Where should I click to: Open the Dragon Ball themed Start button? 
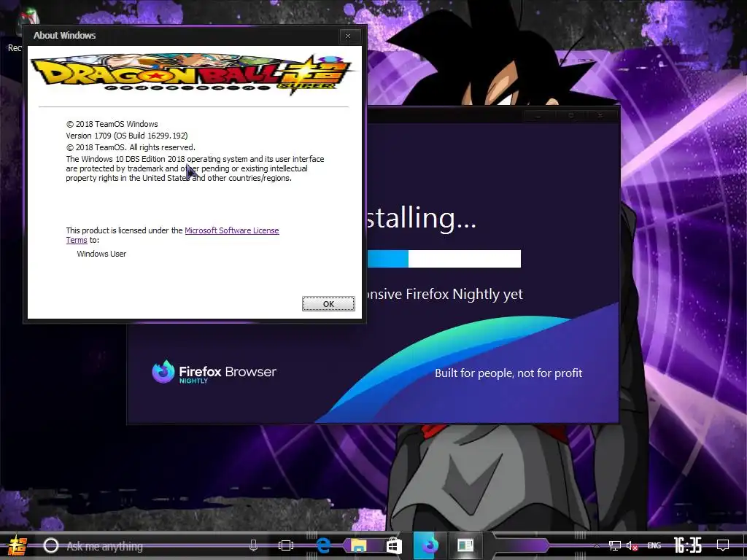pyautogui.click(x=18, y=545)
